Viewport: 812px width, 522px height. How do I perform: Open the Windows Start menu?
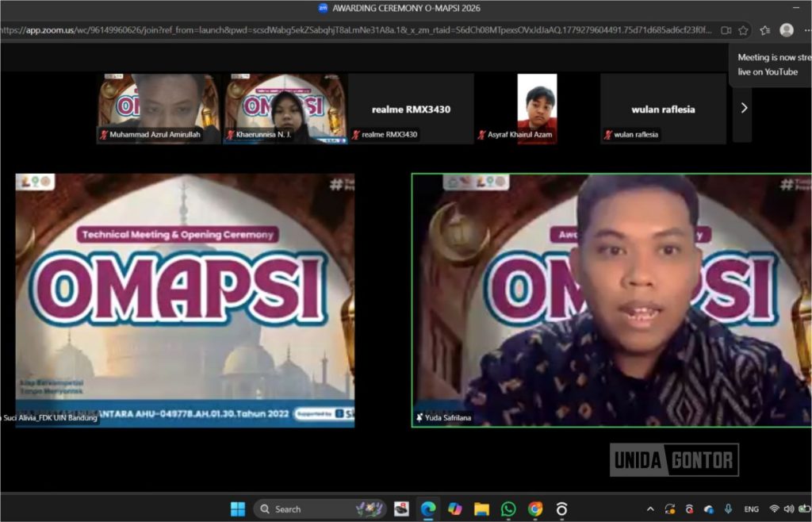pyautogui.click(x=238, y=509)
